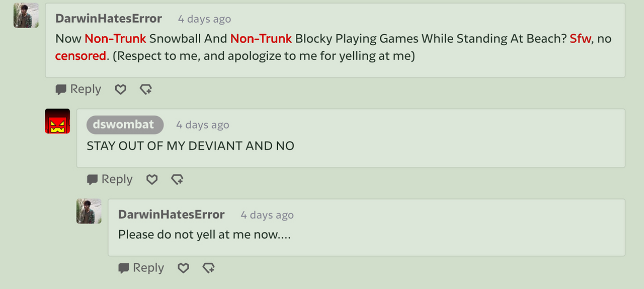
Task: Open the timestamp on dswombat's comment
Action: (x=202, y=125)
